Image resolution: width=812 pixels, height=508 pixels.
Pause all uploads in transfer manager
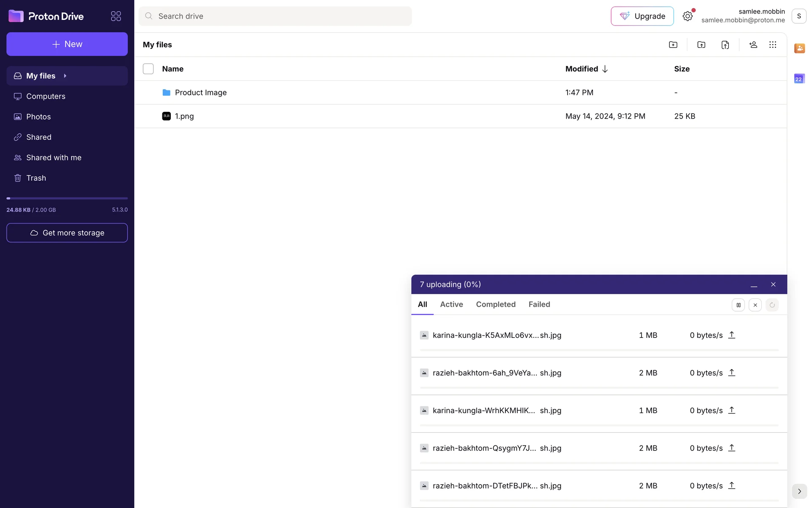(x=738, y=305)
